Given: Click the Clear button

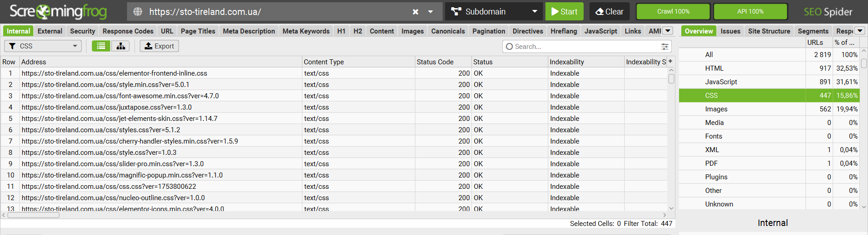Looking at the screenshot, I should coord(609,12).
